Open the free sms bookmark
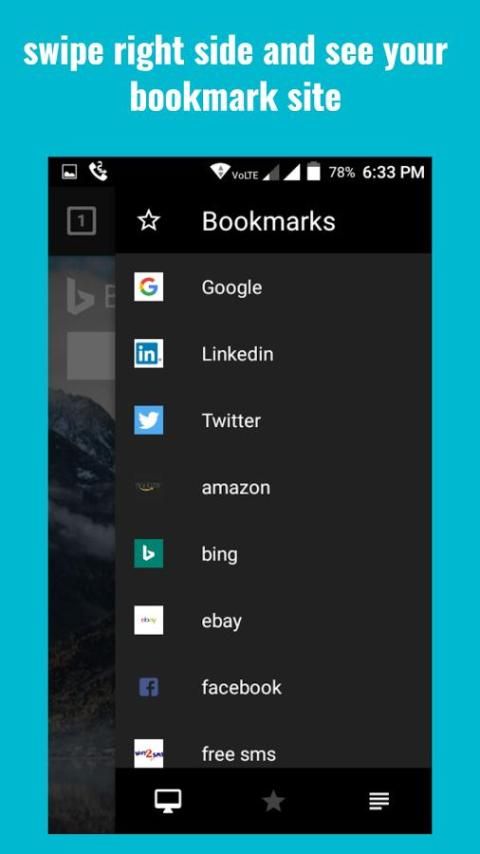The image size is (480, 854). point(273,754)
